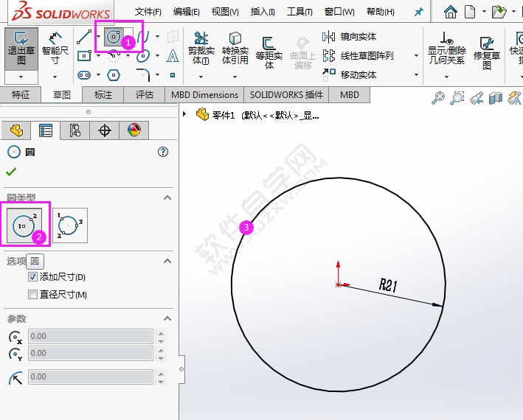Select the Line sketch tool
The image size is (523, 420).
pyautogui.click(x=84, y=37)
